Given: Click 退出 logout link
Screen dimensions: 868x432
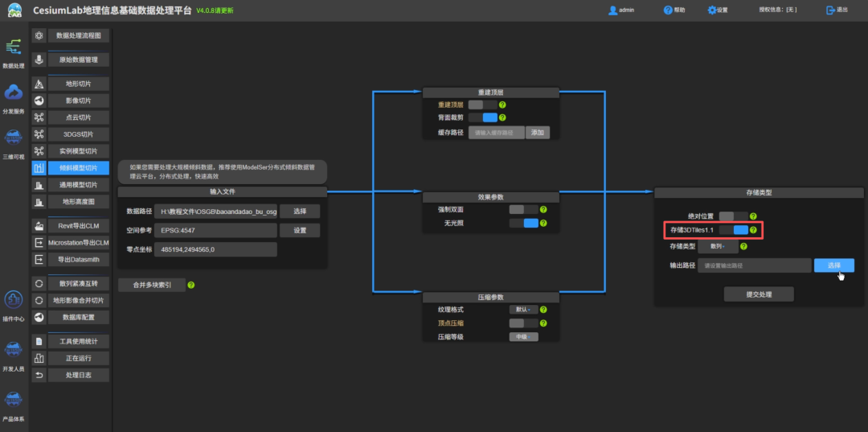Looking at the screenshot, I should pyautogui.click(x=837, y=10).
